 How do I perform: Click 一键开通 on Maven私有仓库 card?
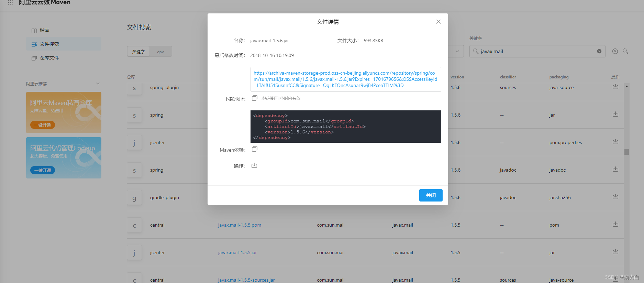[43, 125]
